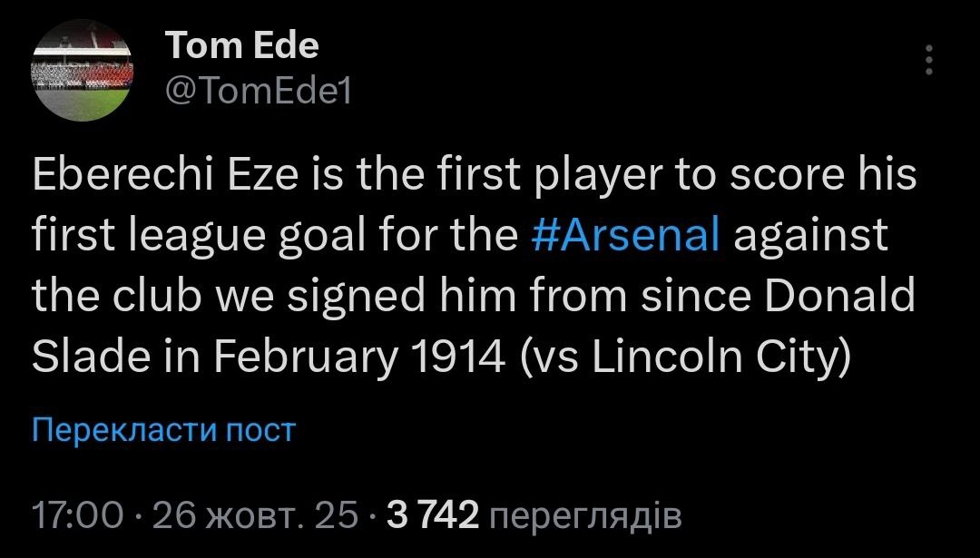This screenshot has height=558, width=980.
Task: Click the @TomEde1 username handle
Action: (x=259, y=89)
